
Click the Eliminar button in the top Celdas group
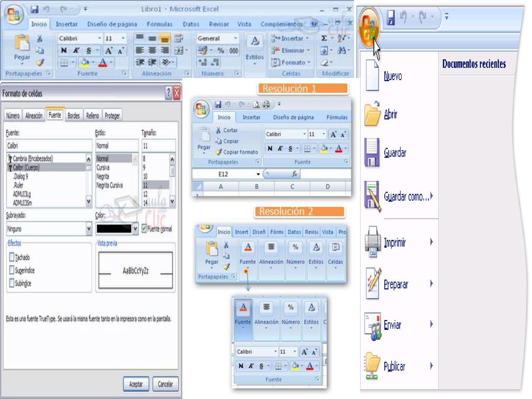[x=291, y=50]
